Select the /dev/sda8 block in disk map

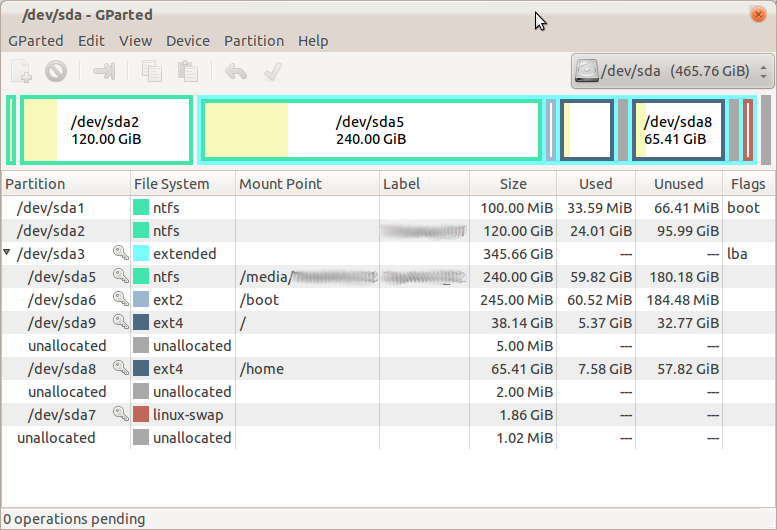[x=677, y=130]
